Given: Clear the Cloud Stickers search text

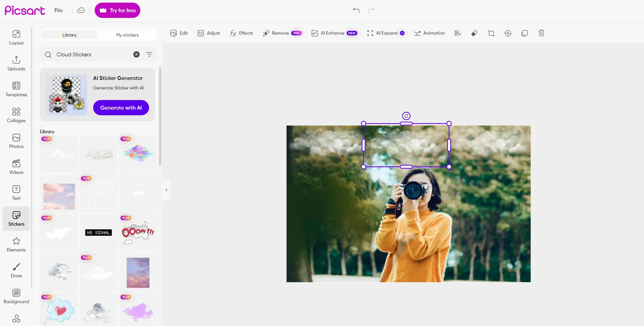Looking at the screenshot, I should coord(136,54).
